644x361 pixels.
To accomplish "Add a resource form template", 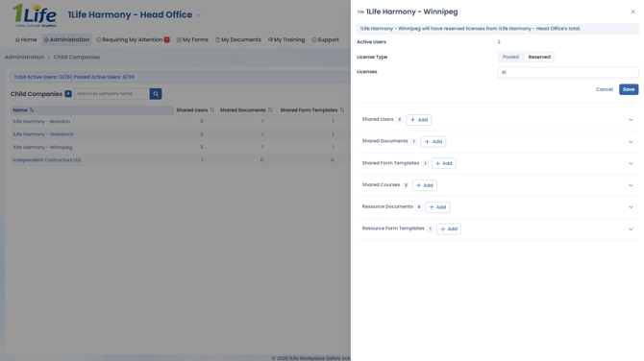I will pos(449,229).
